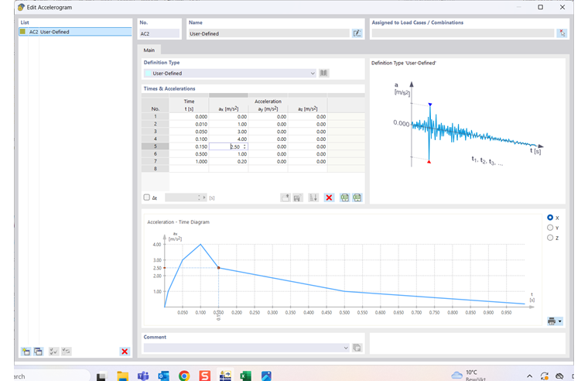This screenshot has height=381, width=588.
Task: Click the spinner arrows in row 5 acceleration cell
Action: tap(244, 146)
